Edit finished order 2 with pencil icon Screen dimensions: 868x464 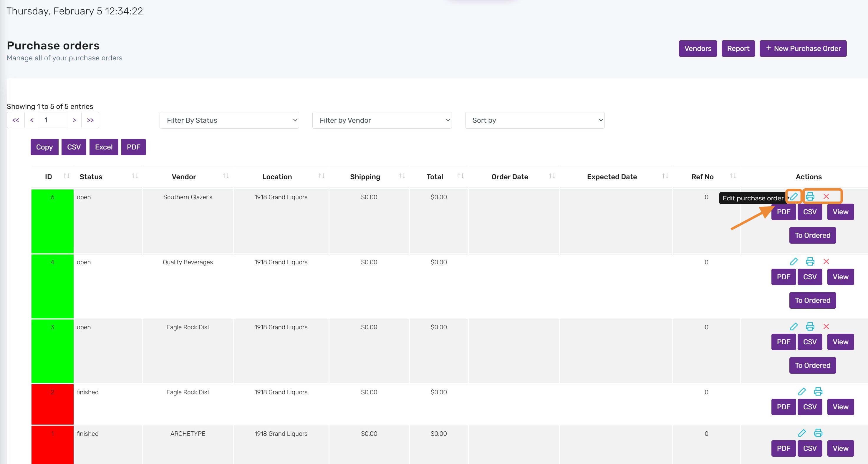click(x=802, y=391)
